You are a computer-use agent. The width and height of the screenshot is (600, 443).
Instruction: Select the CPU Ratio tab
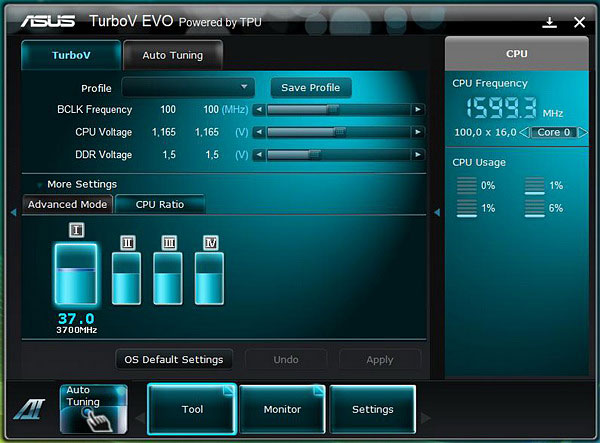coord(160,204)
